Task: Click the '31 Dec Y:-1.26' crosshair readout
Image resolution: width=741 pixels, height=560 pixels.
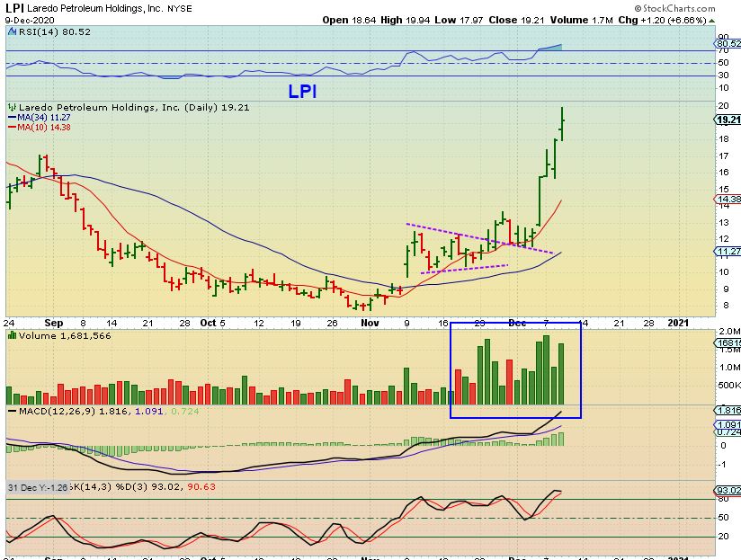Action: 38,487
